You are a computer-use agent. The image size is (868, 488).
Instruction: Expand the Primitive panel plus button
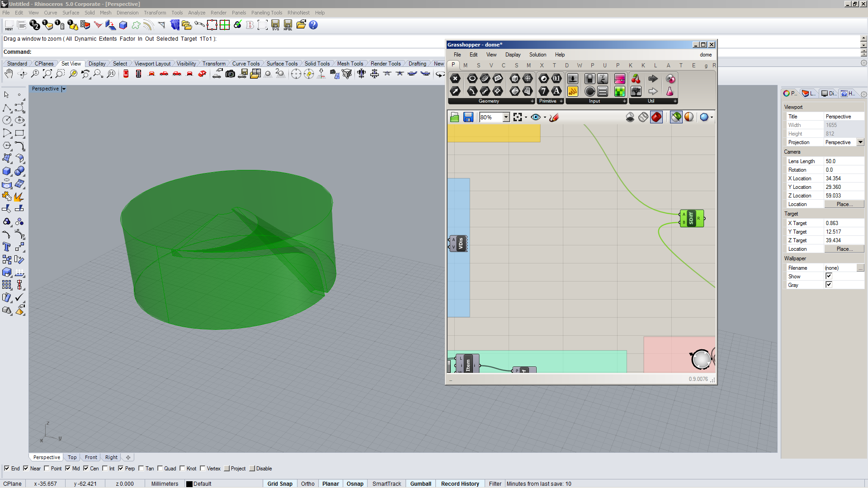tap(561, 101)
